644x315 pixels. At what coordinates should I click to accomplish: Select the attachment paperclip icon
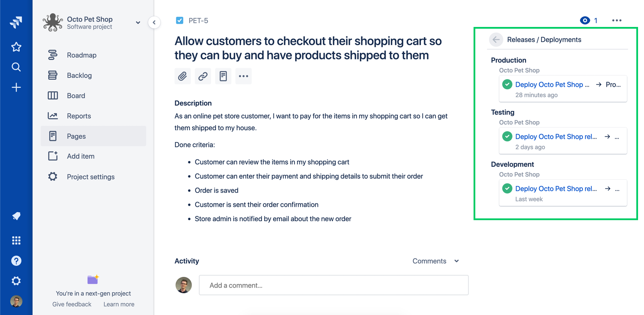pos(182,76)
